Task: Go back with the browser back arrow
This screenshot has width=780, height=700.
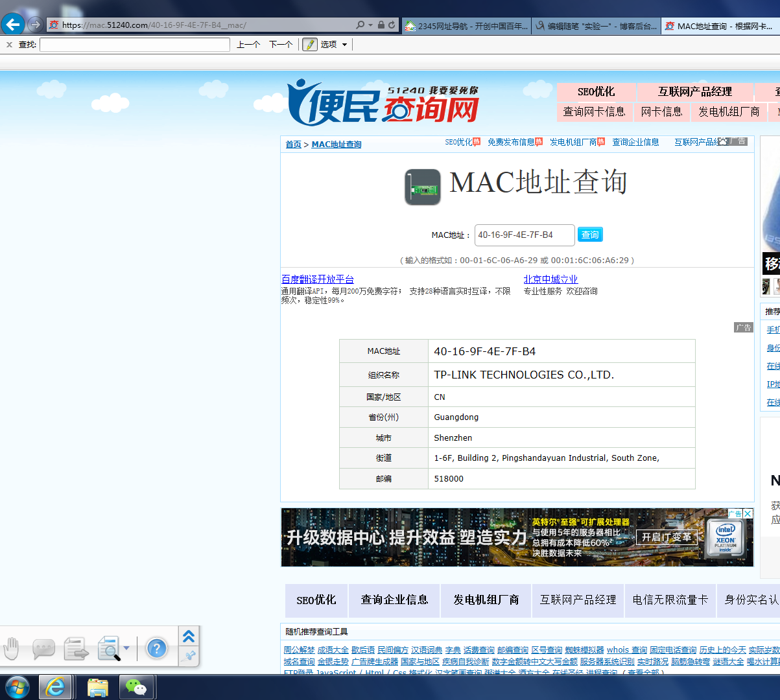Action: pyautogui.click(x=13, y=25)
